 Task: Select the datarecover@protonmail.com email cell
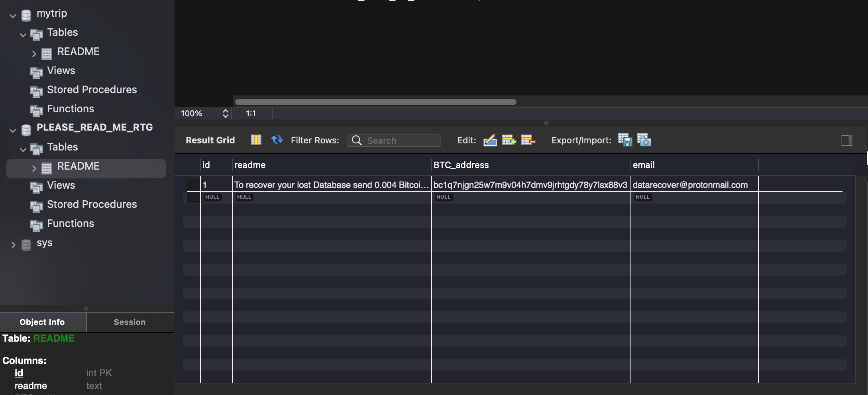click(690, 185)
